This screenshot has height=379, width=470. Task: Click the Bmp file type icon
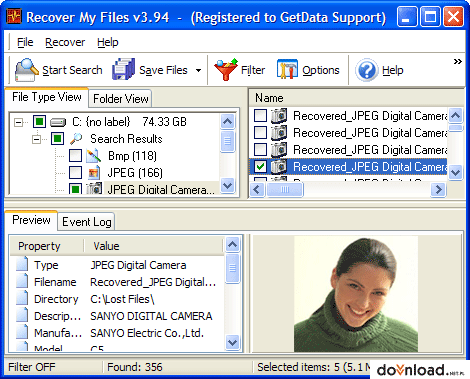(x=94, y=156)
